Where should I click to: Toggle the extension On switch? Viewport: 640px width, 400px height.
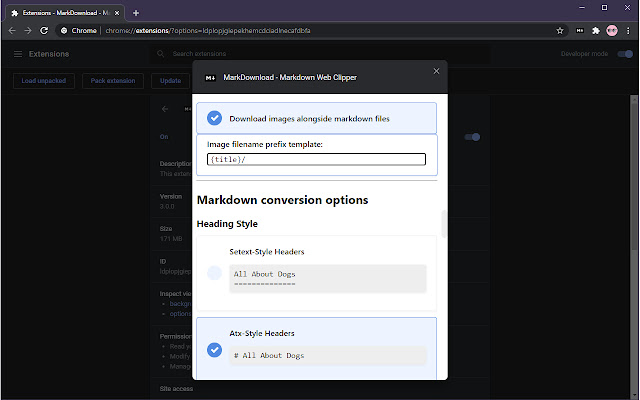click(x=472, y=137)
